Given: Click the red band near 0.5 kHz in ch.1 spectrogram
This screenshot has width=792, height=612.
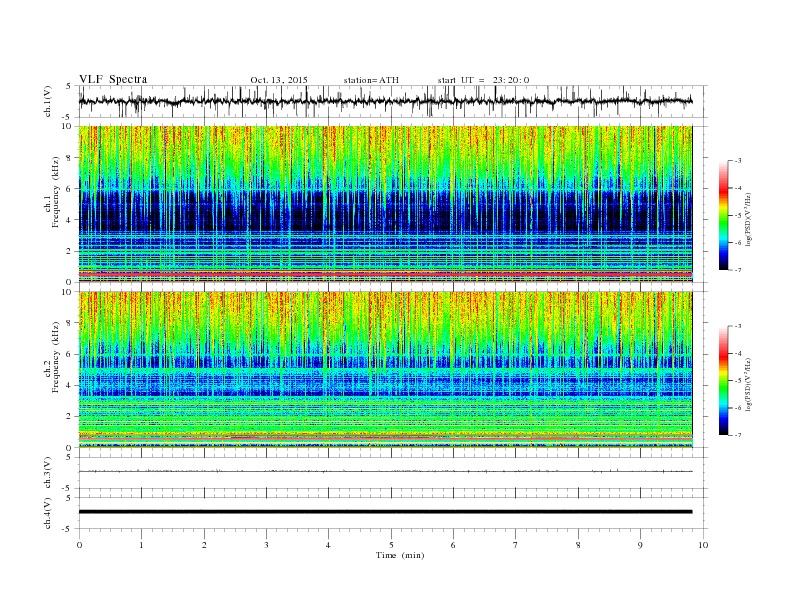Looking at the screenshot, I should click(385, 274).
